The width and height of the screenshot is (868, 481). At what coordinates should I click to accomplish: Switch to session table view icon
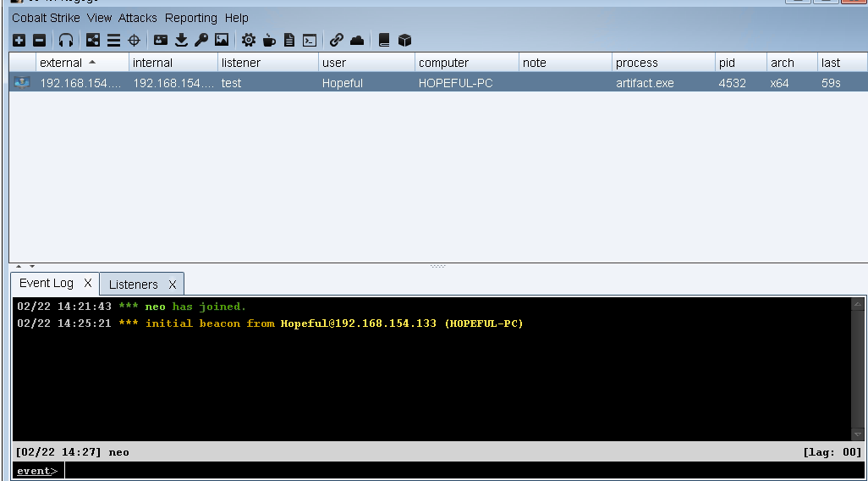113,40
